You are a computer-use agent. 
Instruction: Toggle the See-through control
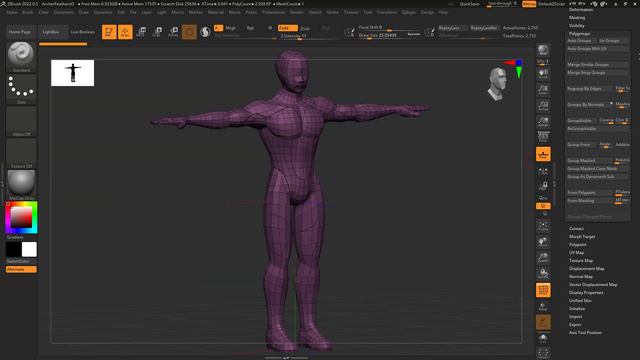502,4
